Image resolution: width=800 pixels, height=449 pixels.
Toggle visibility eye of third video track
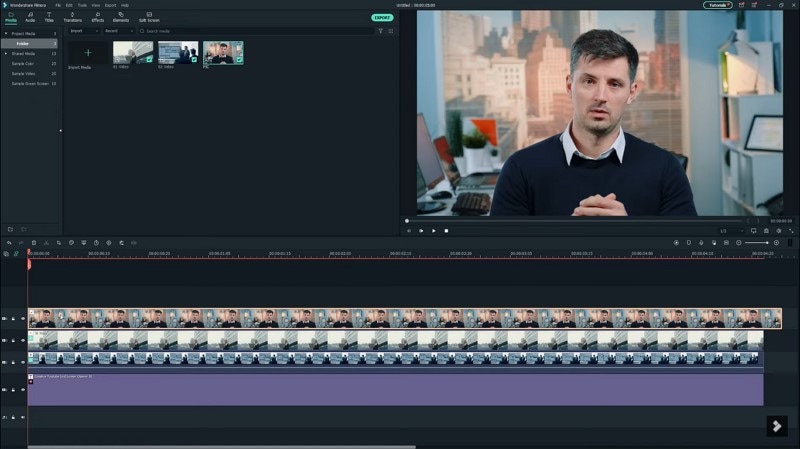point(23,362)
